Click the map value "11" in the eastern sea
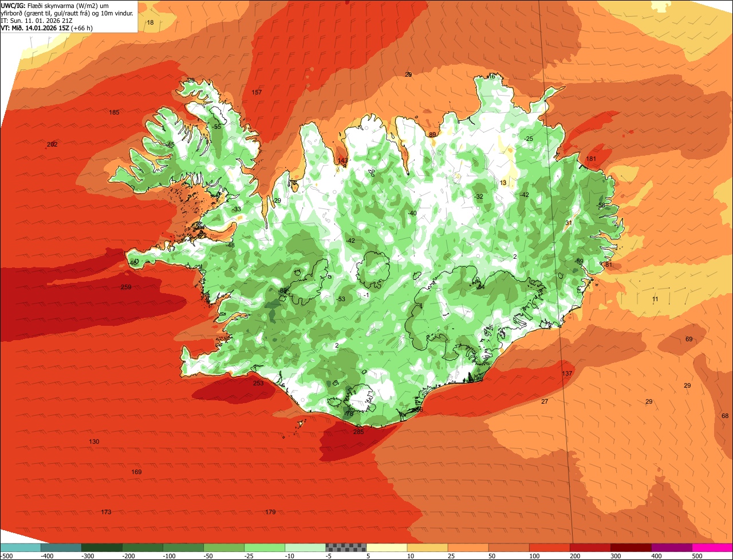The height and width of the screenshot is (560, 733). 655,299
